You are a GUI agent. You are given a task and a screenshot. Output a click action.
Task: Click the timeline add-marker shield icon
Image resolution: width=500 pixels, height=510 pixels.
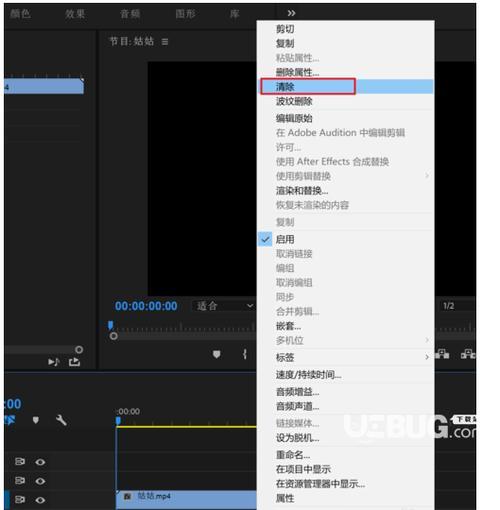[36, 420]
